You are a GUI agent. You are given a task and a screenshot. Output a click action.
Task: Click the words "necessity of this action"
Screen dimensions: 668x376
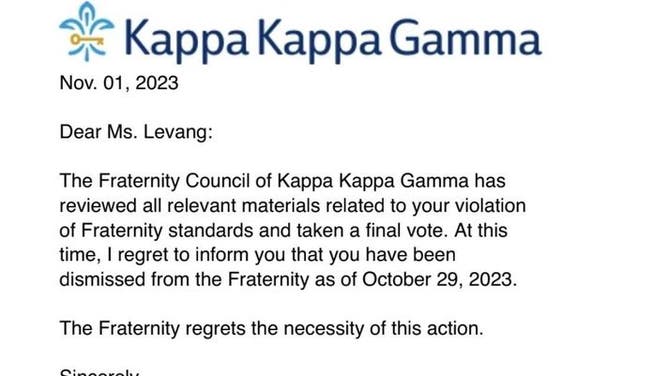[x=383, y=329]
